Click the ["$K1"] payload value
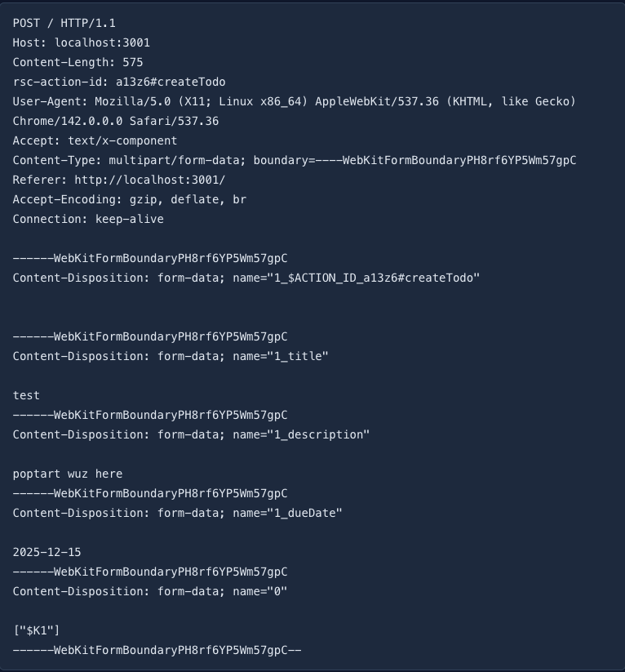 click(x=37, y=630)
